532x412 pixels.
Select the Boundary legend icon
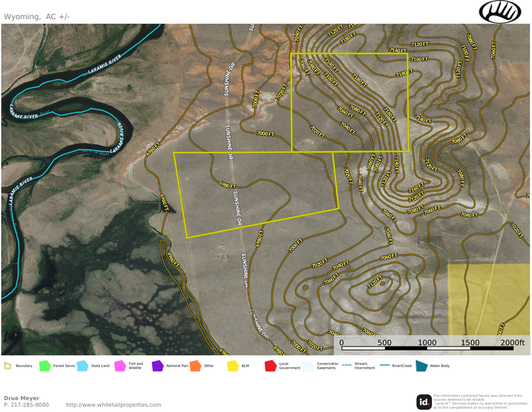[x=7, y=366]
